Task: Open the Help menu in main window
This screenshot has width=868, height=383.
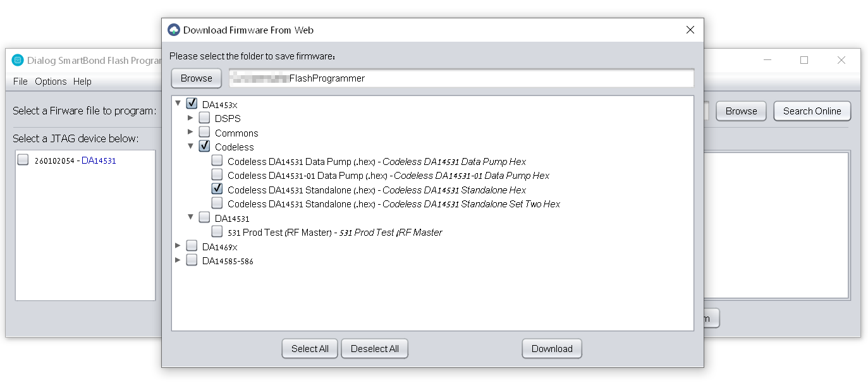Action: pyautogui.click(x=82, y=82)
